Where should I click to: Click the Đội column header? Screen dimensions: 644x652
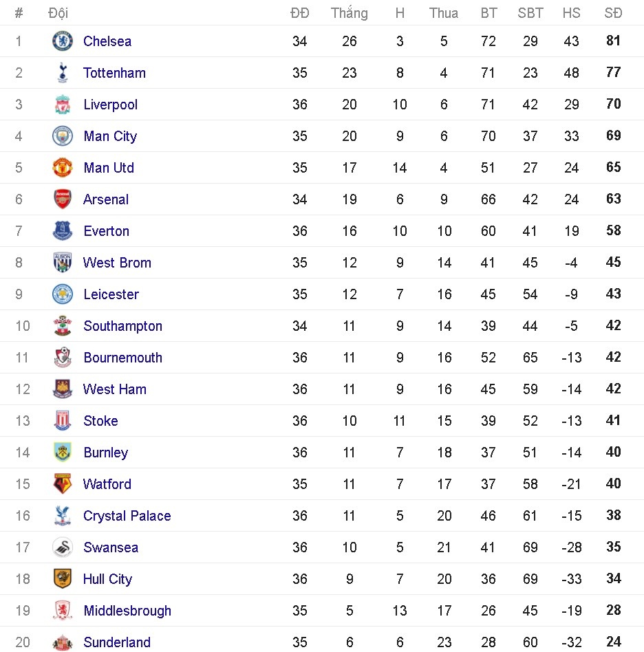pos(58,13)
